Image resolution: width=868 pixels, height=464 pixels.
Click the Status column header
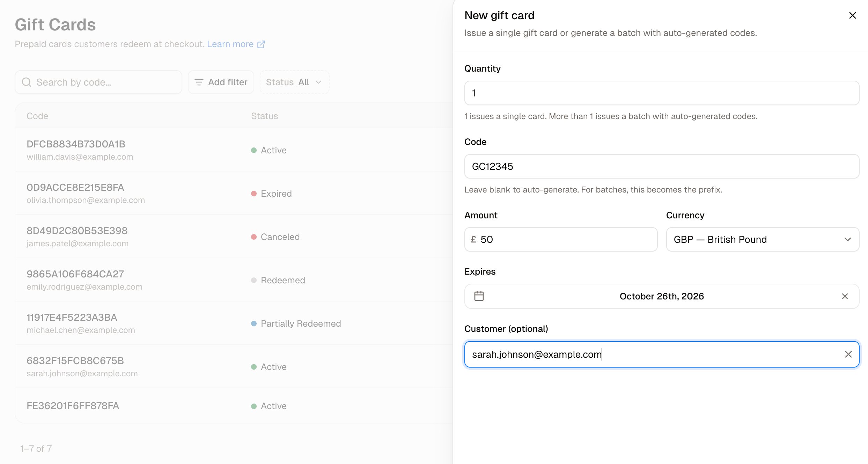tap(265, 116)
